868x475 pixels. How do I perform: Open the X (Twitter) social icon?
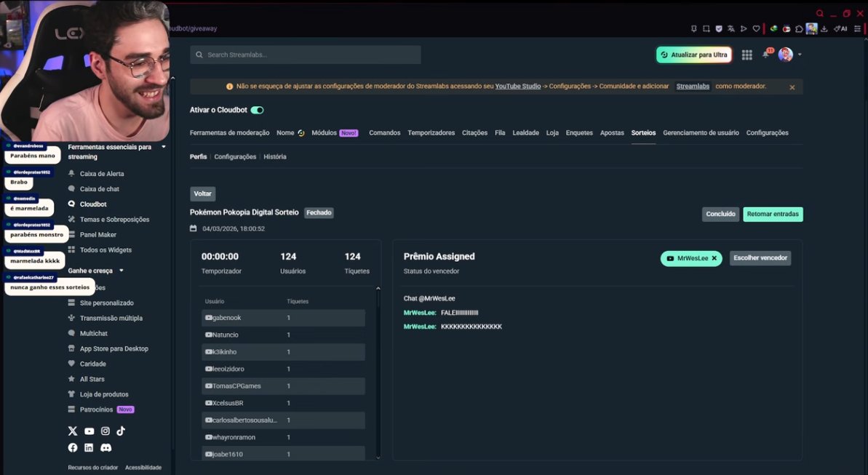click(x=73, y=431)
